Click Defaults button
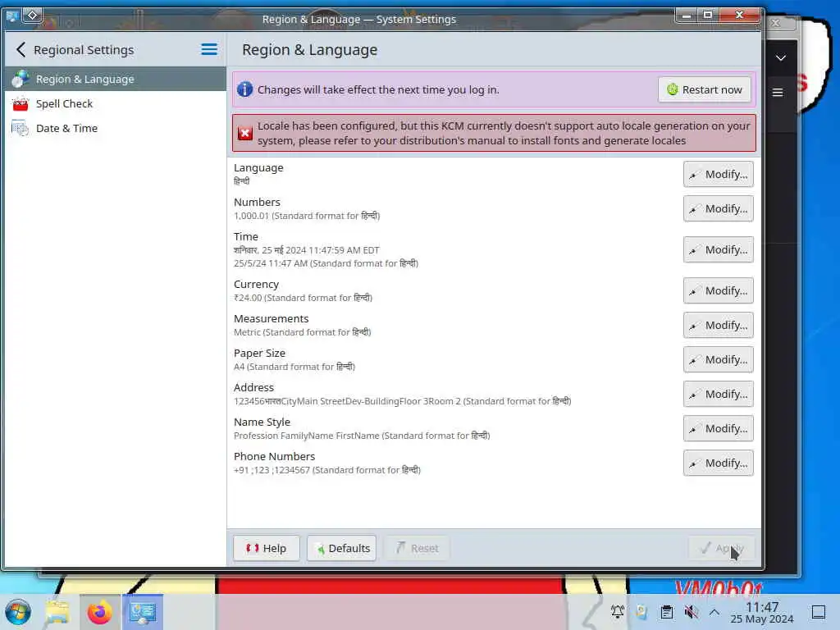This screenshot has width=840, height=630. point(341,548)
